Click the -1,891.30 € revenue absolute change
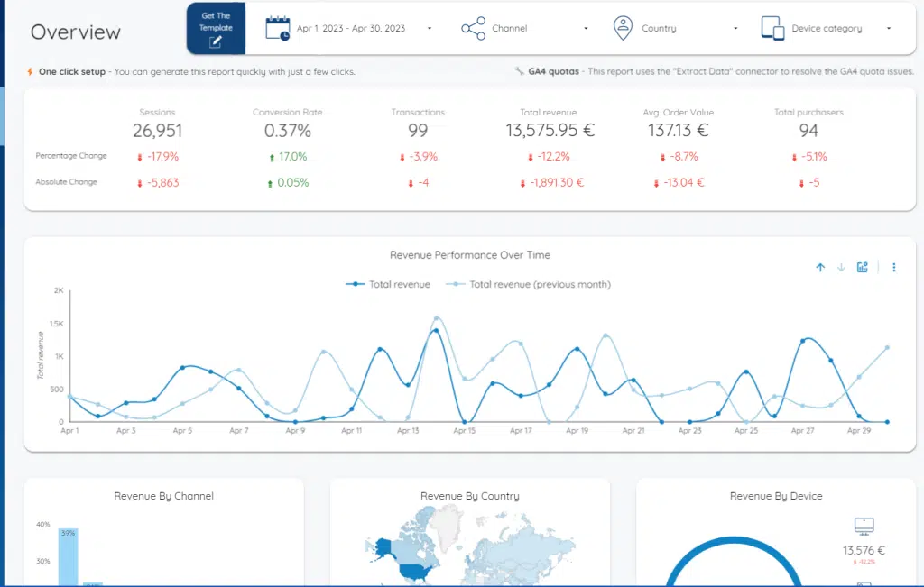 click(551, 182)
